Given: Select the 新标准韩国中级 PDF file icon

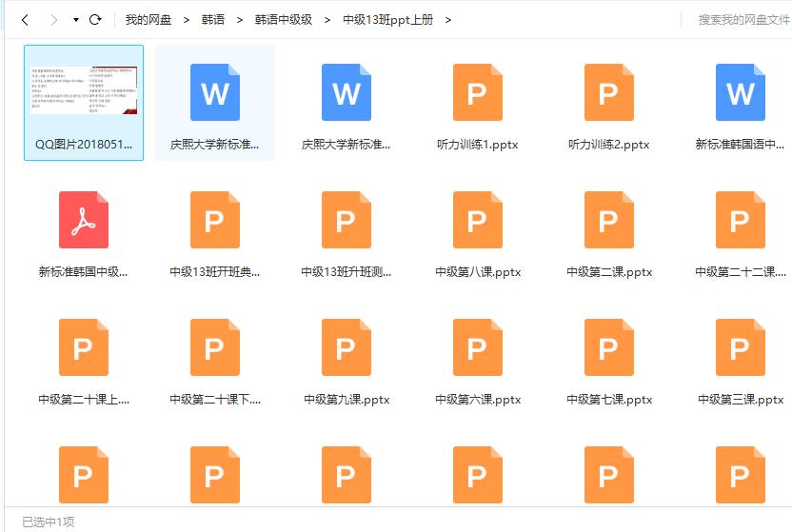Looking at the screenshot, I should [84, 220].
